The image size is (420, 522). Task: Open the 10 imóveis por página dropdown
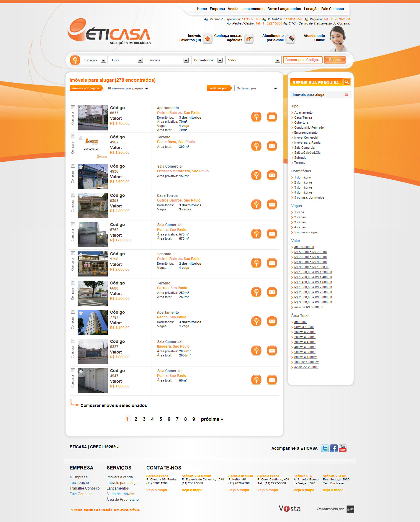point(128,88)
